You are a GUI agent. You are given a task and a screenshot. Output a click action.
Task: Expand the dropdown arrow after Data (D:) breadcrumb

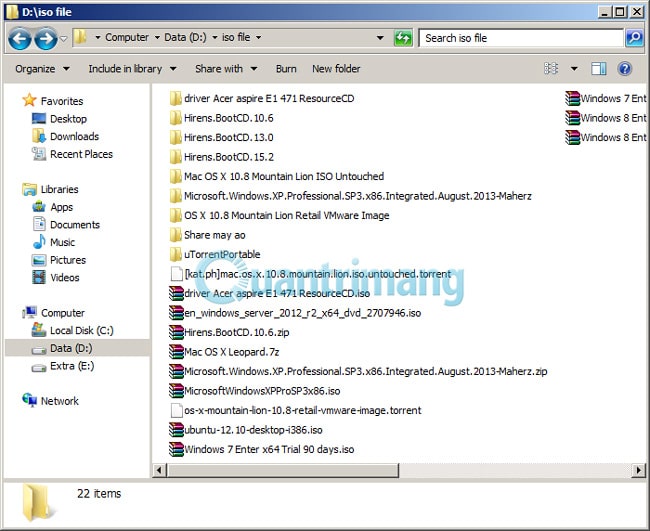[215, 38]
